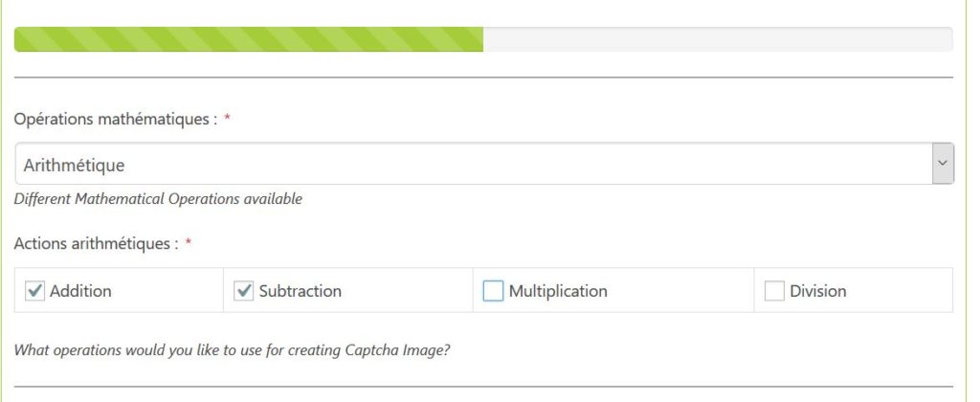Click empty space in the Division cell
Image resolution: width=980 pixels, height=402 pixels.
pos(900,291)
